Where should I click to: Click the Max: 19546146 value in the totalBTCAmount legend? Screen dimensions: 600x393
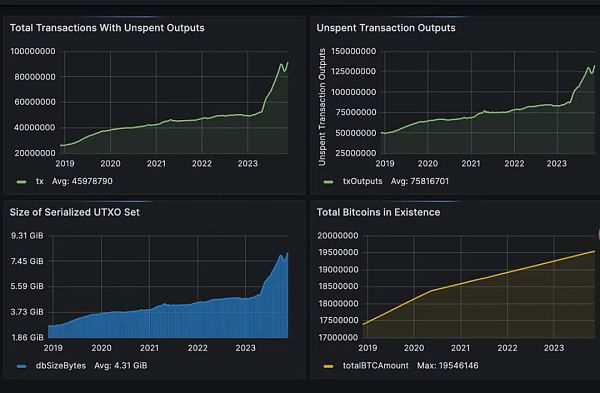[x=448, y=365]
